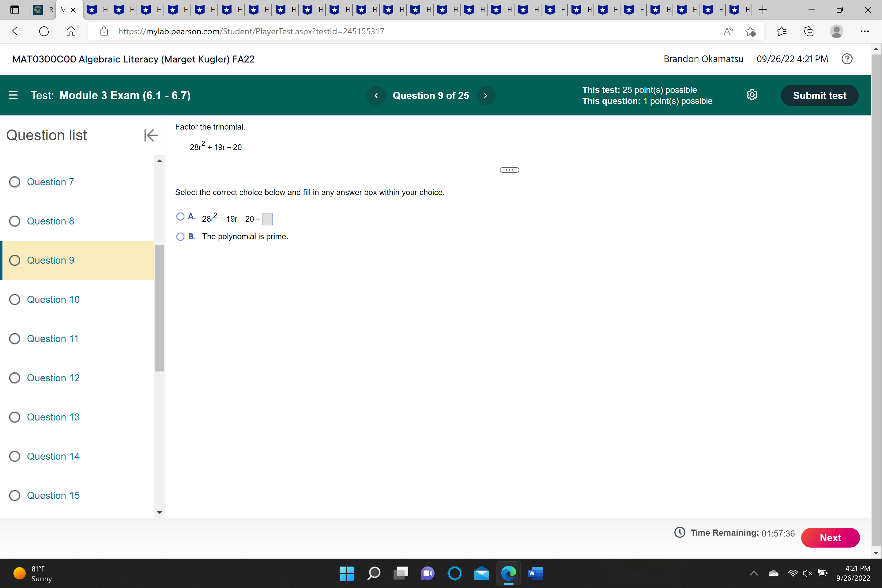Viewport: 882px width, 588px height.
Task: Click the Read aloud icon in address bar
Action: tap(728, 31)
